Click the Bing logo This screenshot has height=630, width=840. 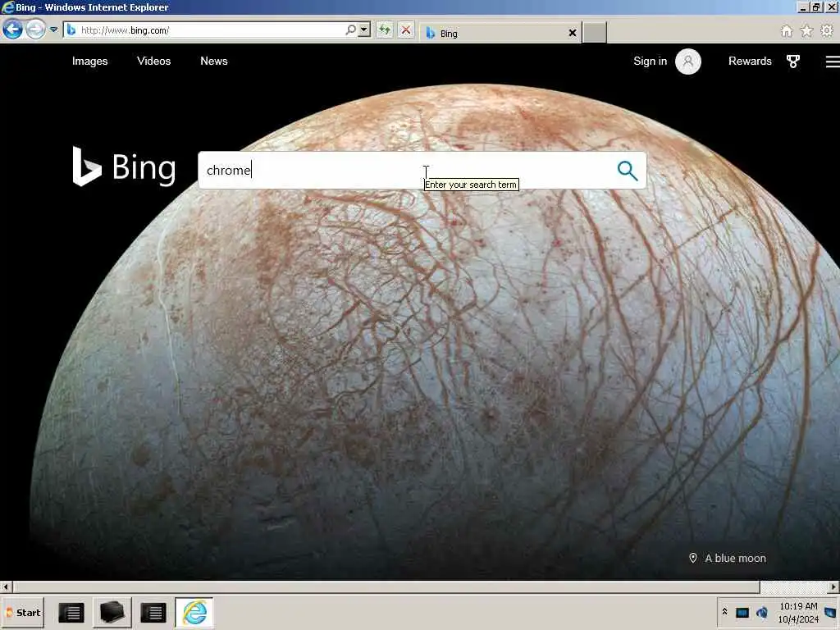124,167
